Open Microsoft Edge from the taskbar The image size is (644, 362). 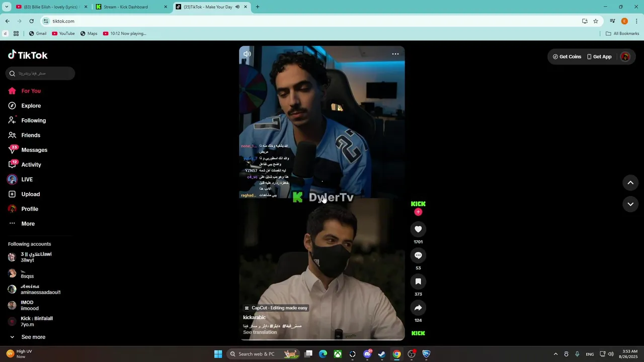(323, 354)
